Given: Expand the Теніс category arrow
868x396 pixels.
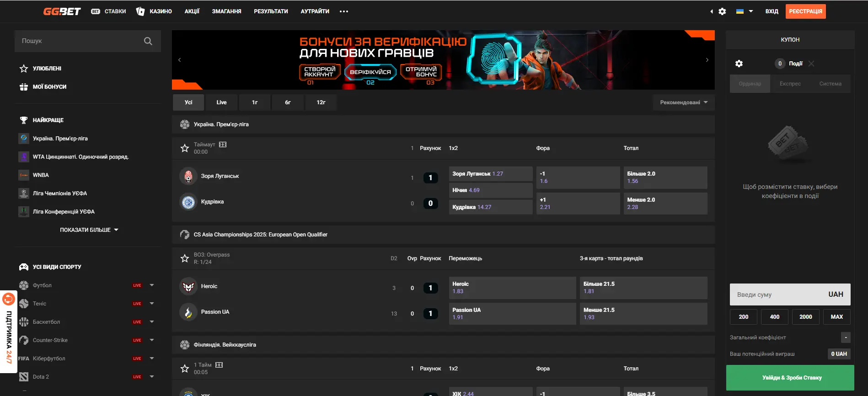Looking at the screenshot, I should pyautogui.click(x=152, y=304).
